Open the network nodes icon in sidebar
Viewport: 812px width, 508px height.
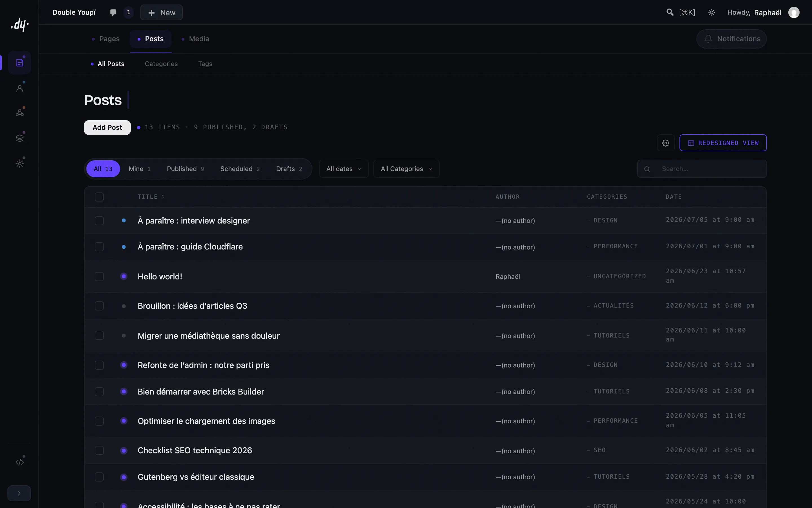(19, 113)
